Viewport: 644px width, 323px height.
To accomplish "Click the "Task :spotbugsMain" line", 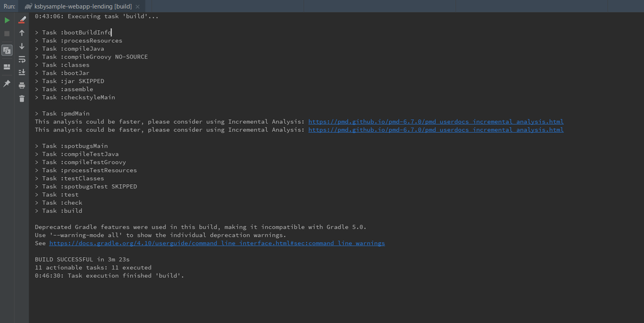I will tap(71, 146).
